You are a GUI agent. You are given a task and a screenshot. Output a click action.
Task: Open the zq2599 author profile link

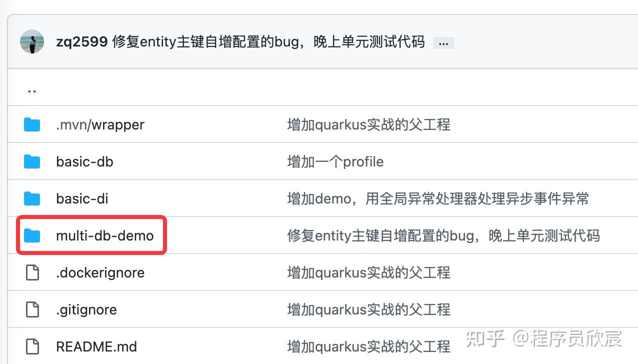click(x=81, y=42)
